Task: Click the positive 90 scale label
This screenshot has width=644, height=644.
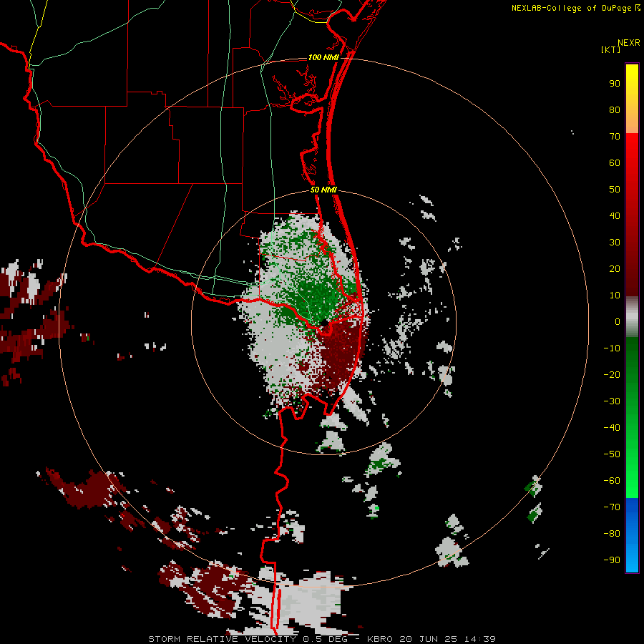Action: point(615,84)
